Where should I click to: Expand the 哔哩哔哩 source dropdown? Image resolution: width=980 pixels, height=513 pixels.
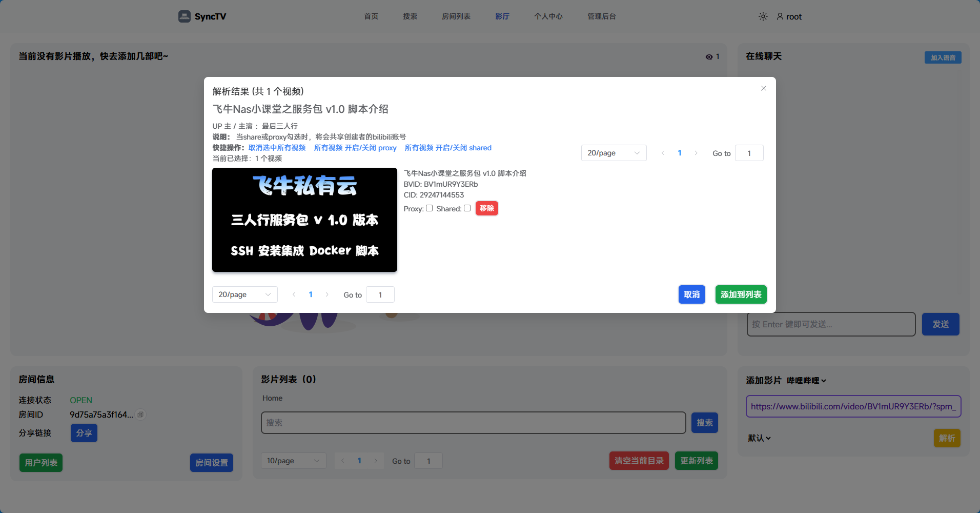pyautogui.click(x=807, y=381)
